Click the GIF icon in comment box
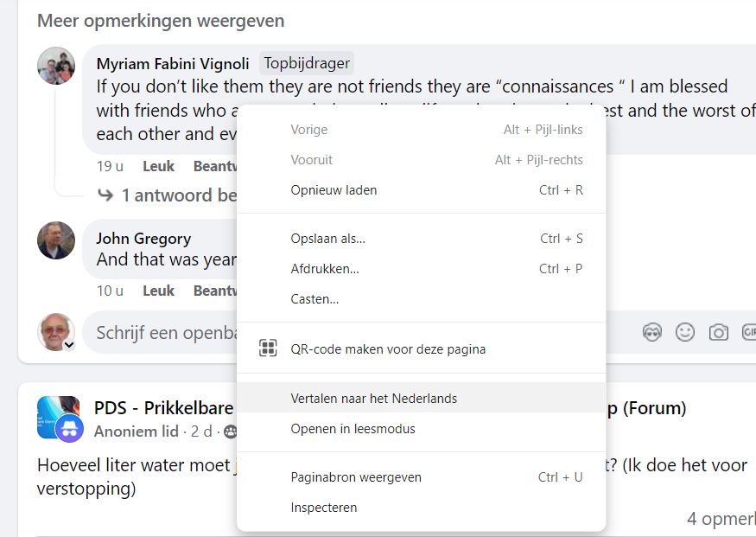This screenshot has width=756, height=537. coord(748,332)
